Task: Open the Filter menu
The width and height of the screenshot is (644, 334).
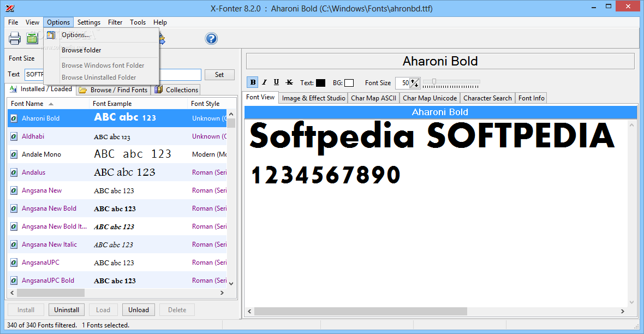Action: (x=115, y=22)
